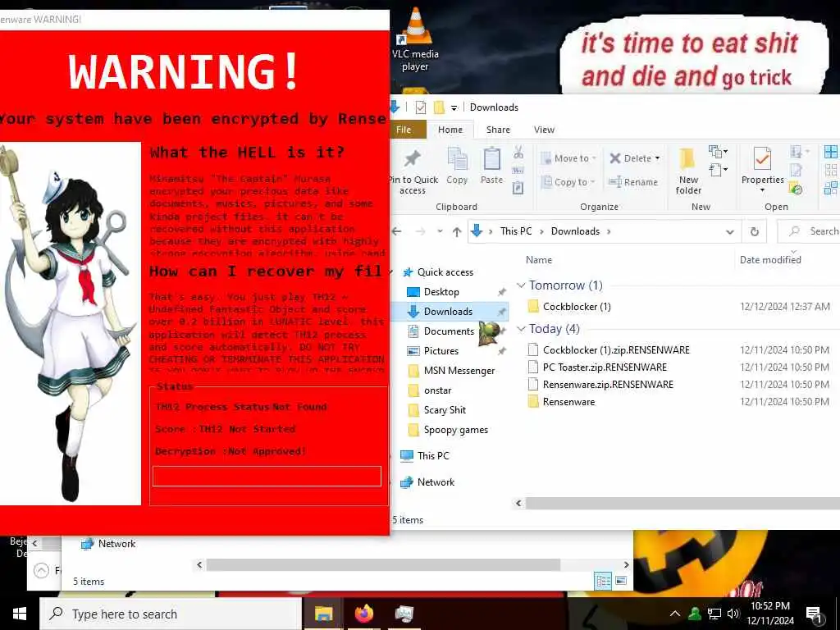Open File Explorer from the taskbar
The image size is (840, 630).
click(x=323, y=614)
